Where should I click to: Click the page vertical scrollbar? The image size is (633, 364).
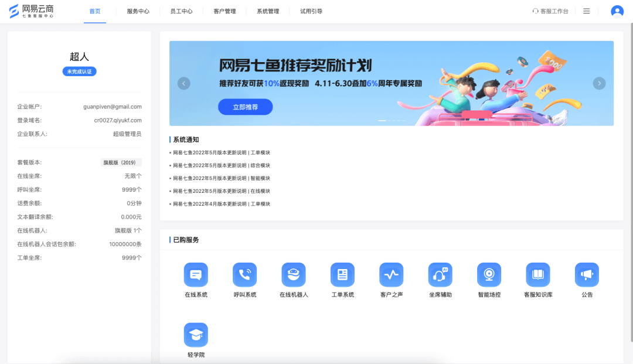point(631,182)
